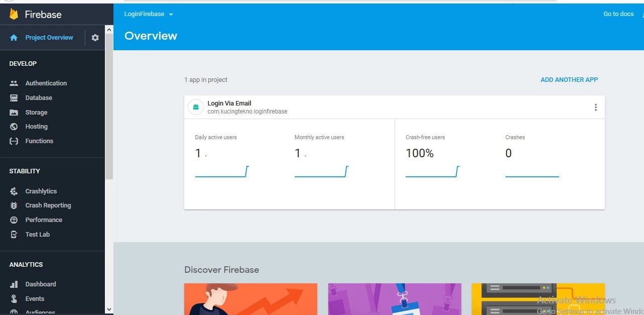The width and height of the screenshot is (644, 315).
Task: Open the Hosting section
Action: (36, 127)
